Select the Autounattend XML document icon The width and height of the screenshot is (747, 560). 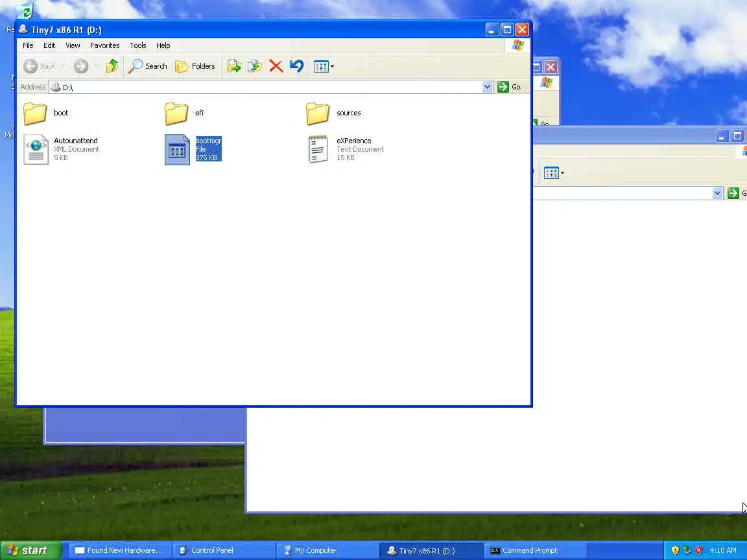tap(36, 150)
